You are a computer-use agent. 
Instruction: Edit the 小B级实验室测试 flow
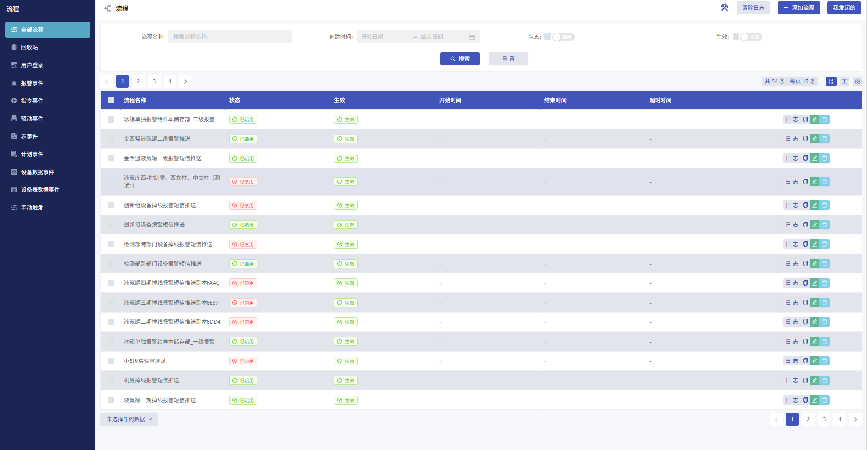tap(815, 361)
